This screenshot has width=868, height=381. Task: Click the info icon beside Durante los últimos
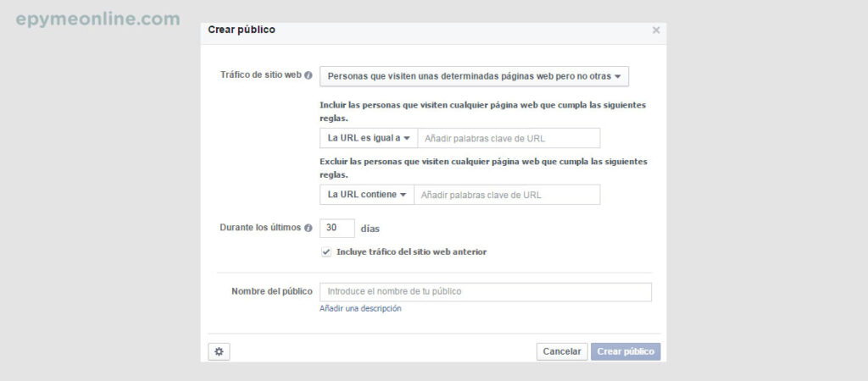[x=309, y=228]
